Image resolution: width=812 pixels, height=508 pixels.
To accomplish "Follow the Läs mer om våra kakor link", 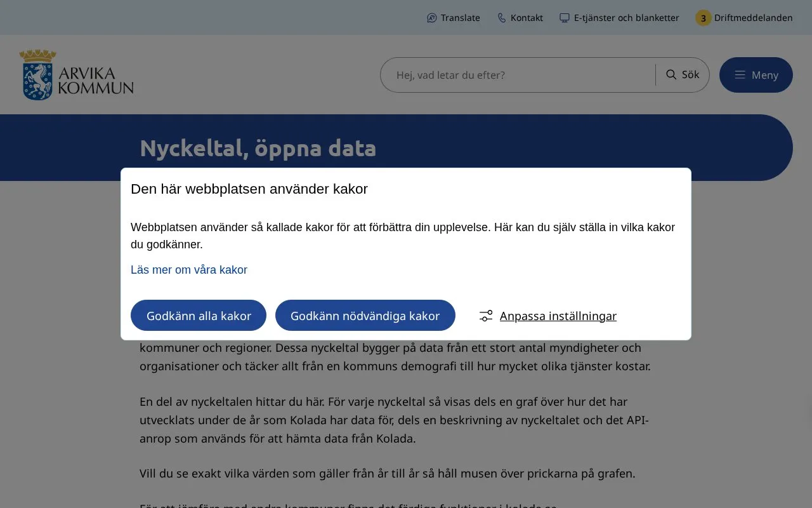I will (189, 270).
